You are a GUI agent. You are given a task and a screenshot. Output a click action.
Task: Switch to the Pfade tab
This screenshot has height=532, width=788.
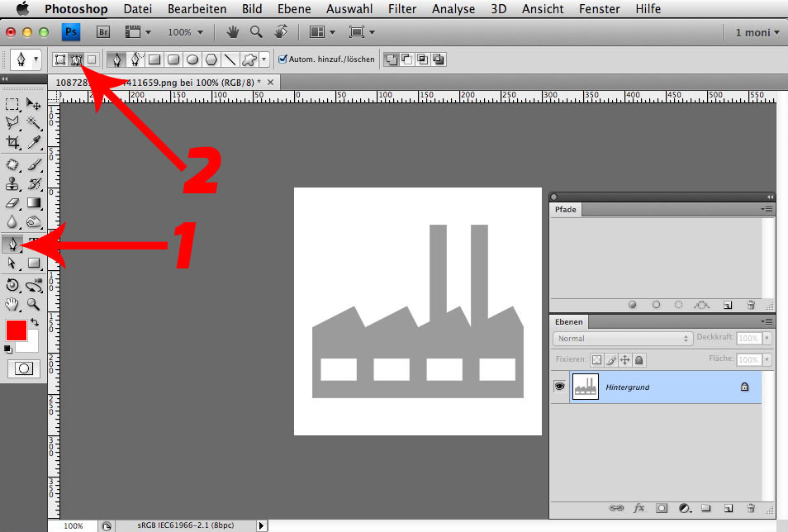pos(565,209)
